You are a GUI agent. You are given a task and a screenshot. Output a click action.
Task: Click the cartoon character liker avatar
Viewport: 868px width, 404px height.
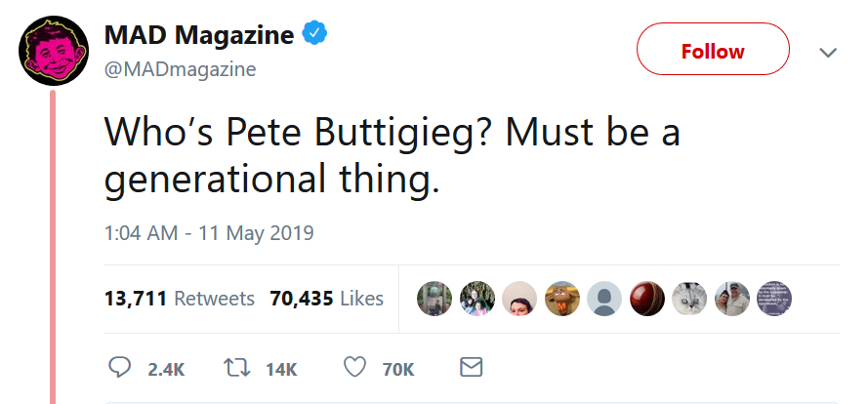pos(562,299)
